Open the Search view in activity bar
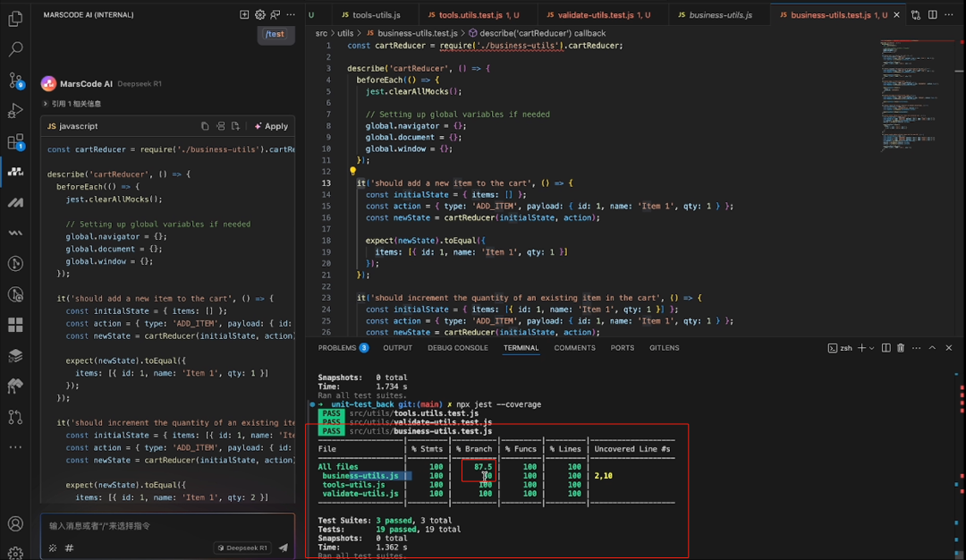This screenshot has height=560, width=966. coord(15,49)
